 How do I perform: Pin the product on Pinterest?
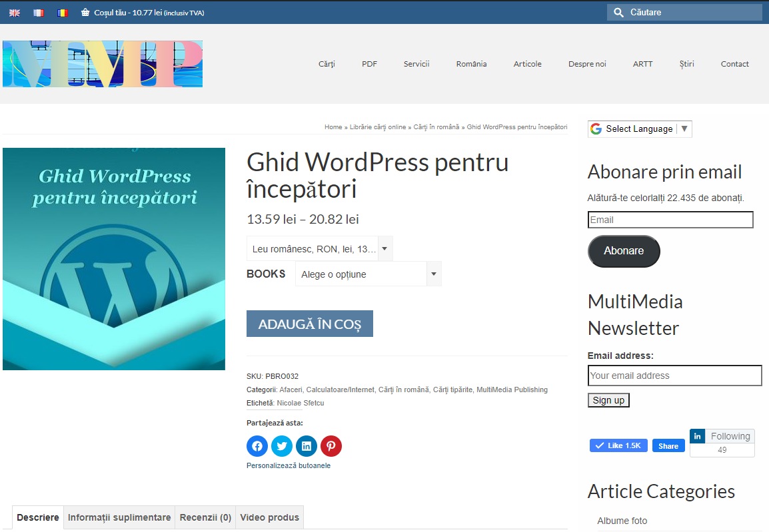[331, 446]
